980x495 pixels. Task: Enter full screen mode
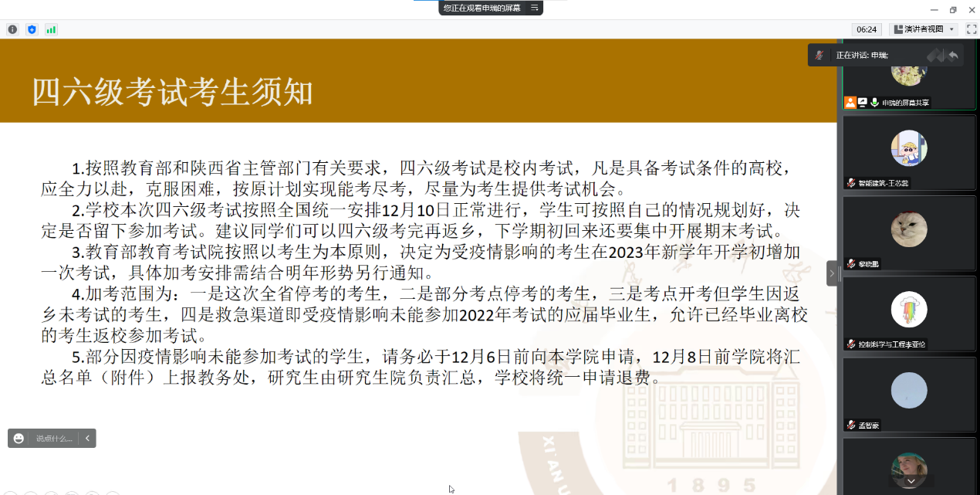point(971,29)
